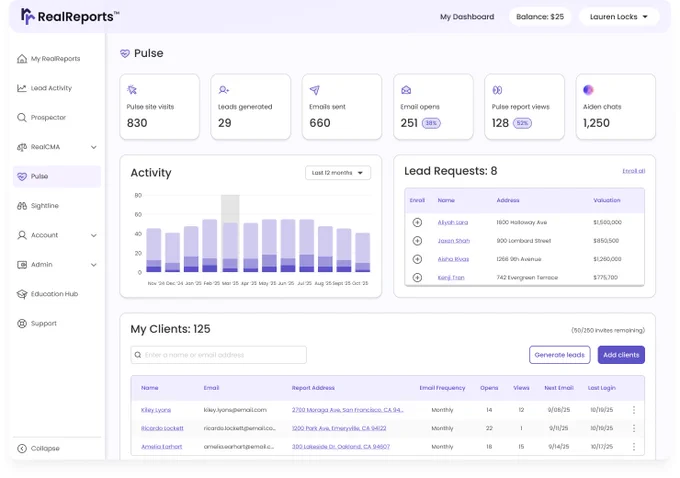This screenshot has width=680, height=478.
Task: Click the Pulse site visits cursor icon
Action: coord(132,90)
